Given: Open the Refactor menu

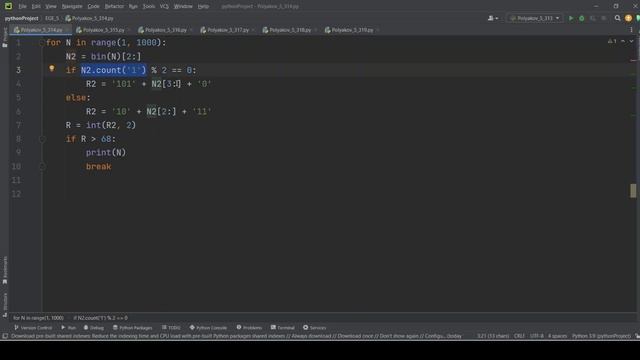Looking at the screenshot, I should 114,6.
